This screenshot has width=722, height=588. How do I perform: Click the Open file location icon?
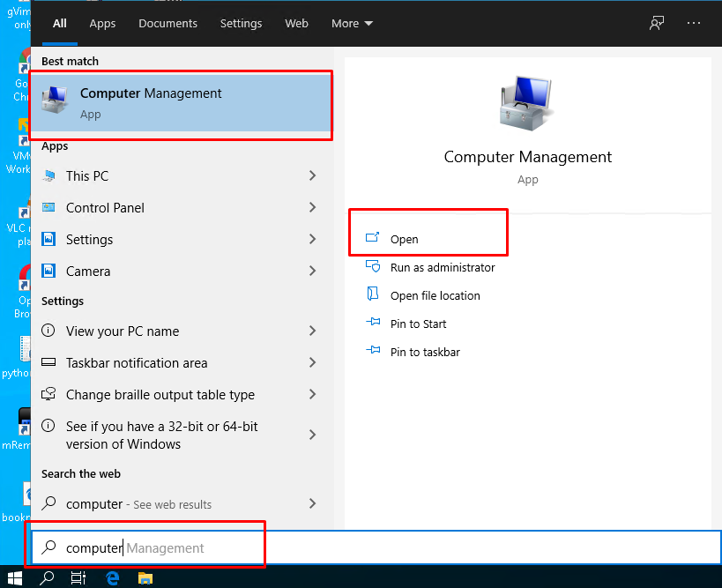(373, 294)
